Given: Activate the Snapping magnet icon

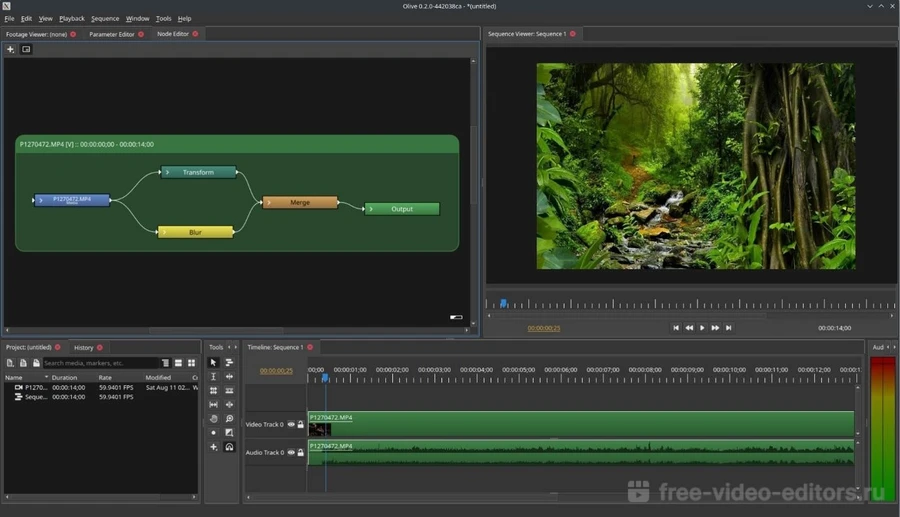Looking at the screenshot, I should [229, 447].
